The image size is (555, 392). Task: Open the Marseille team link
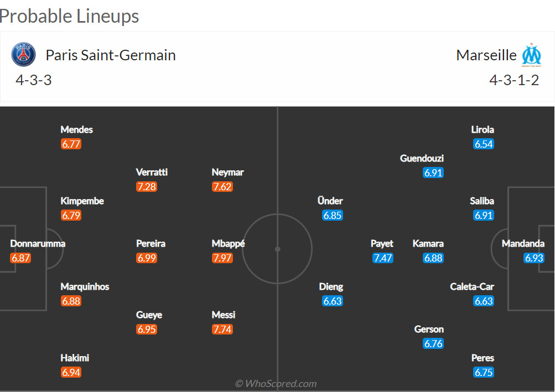click(486, 55)
